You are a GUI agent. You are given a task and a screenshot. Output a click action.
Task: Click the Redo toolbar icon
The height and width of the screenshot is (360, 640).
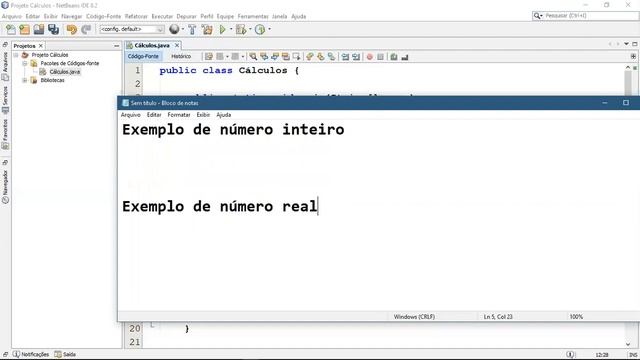pos(86,29)
